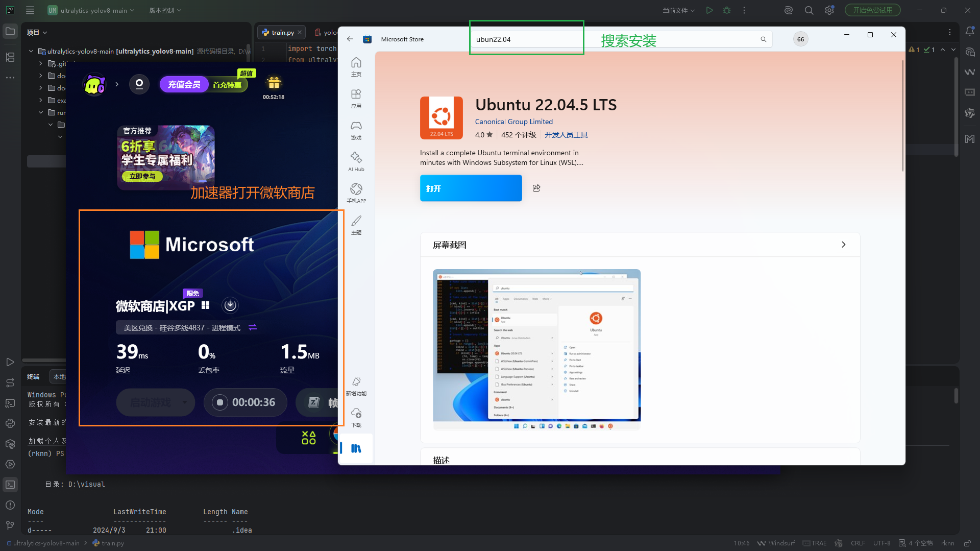Switch the accelerator node line mode

pyautogui.click(x=253, y=327)
